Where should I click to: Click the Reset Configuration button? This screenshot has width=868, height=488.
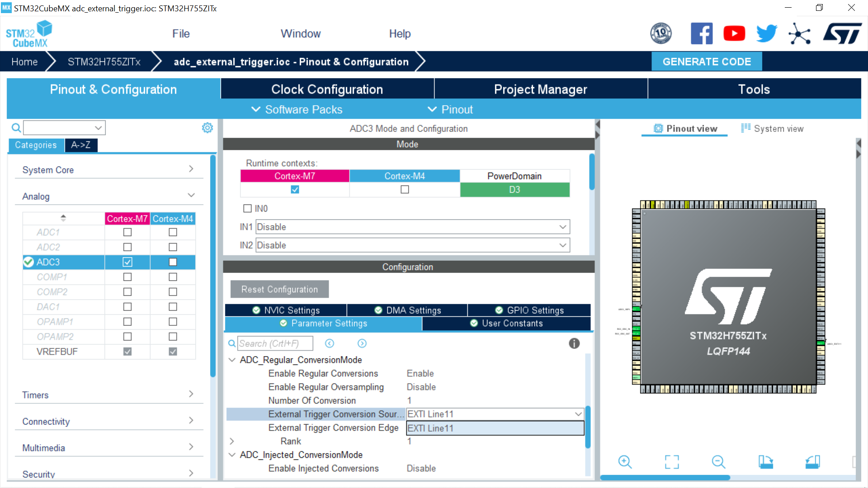coord(279,289)
